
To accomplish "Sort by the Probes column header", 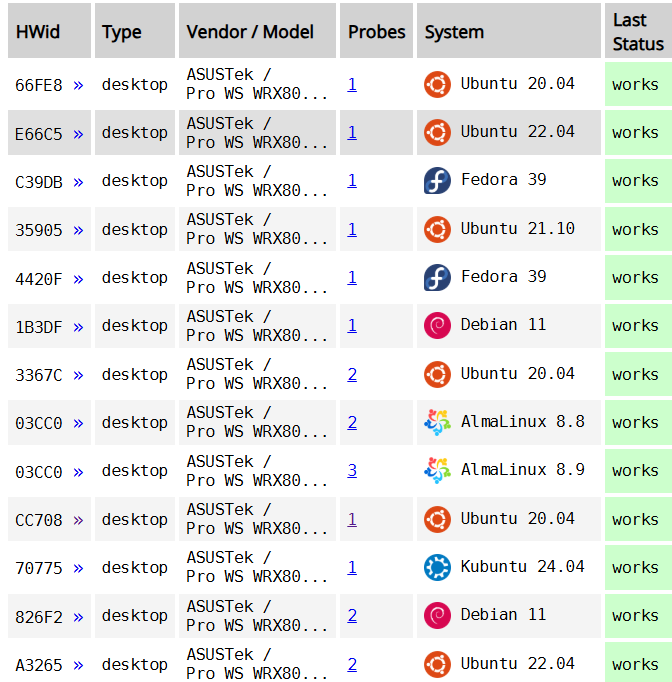I will pyautogui.click(x=377, y=30).
